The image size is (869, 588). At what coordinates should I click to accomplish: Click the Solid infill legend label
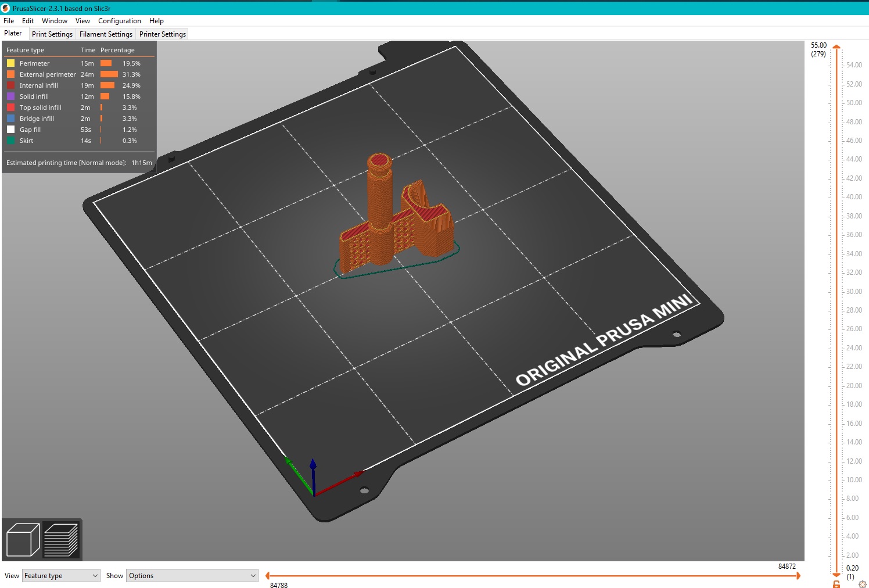[x=34, y=96]
